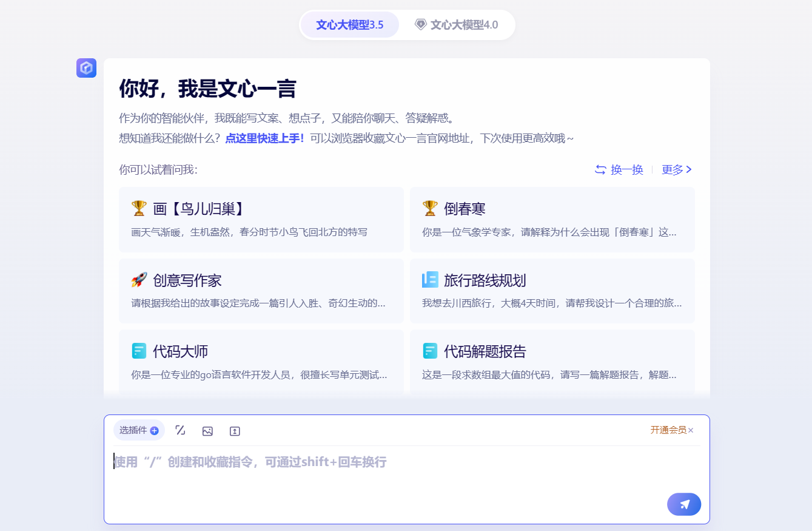Click document icon on 代码解题报告 card
The image size is (812, 531).
point(430,351)
